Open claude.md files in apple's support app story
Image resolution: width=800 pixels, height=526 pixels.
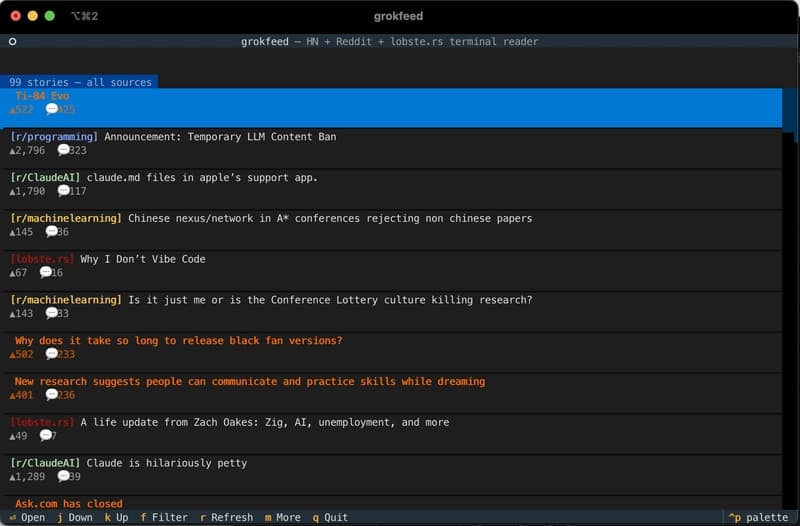[391, 189]
